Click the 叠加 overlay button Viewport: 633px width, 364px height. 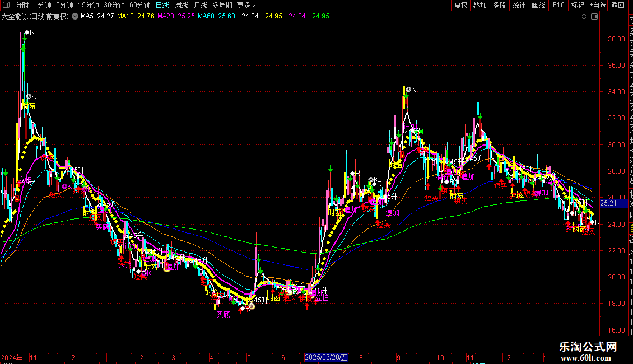tap(480, 6)
